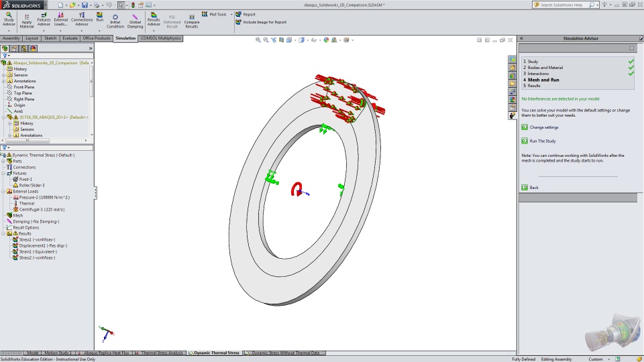This screenshot has width=644, height=362.
Task: Select the Front Plane item
Action: (x=24, y=87)
